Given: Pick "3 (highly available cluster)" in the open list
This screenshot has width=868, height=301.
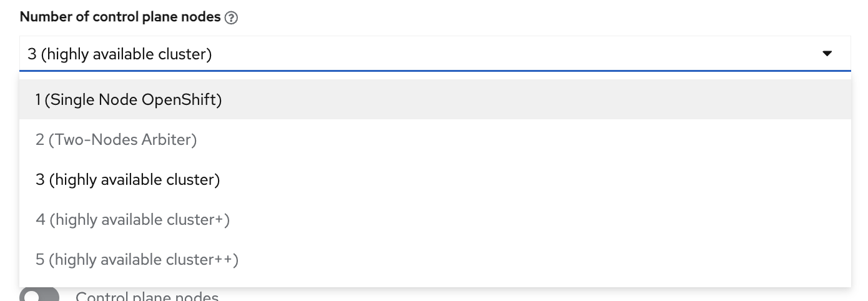Looking at the screenshot, I should (x=128, y=179).
